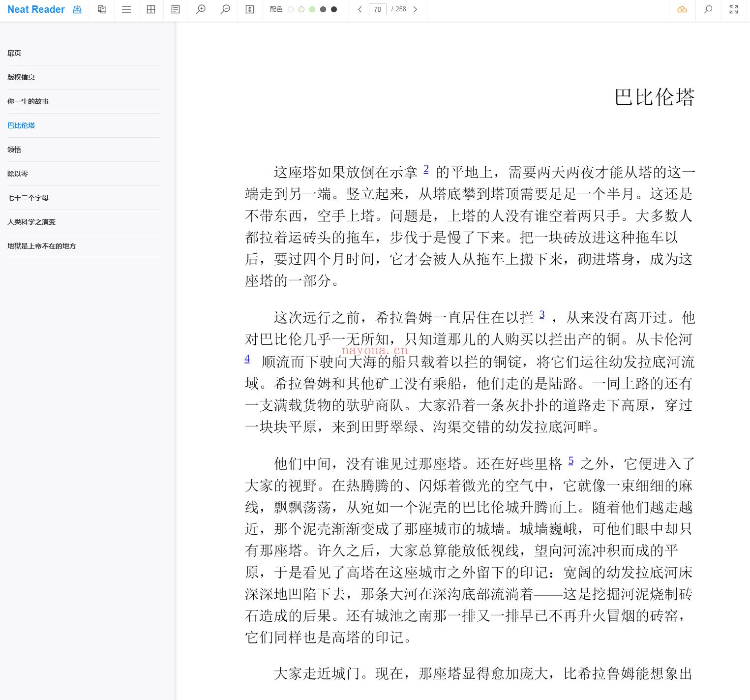Image resolution: width=750 pixels, height=700 pixels.
Task: Click the 巴比伦塔 chapter heading
Action: 655,97
